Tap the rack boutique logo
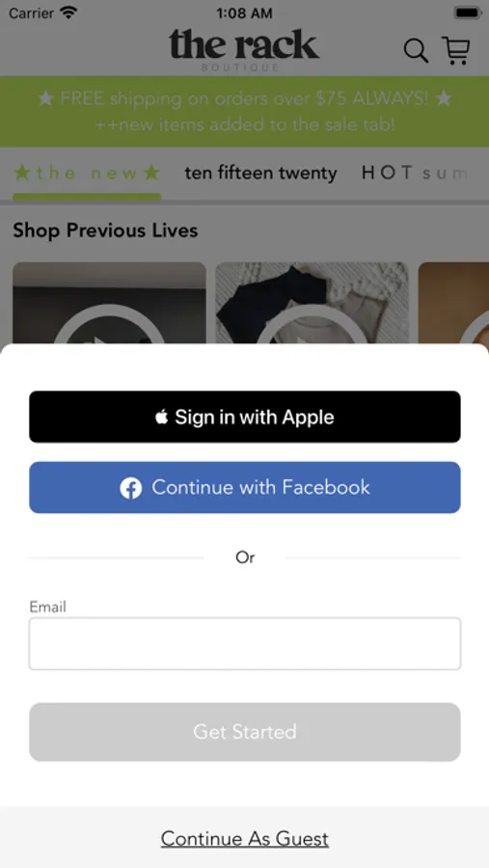Screen dimensions: 489x868 pos(244,50)
